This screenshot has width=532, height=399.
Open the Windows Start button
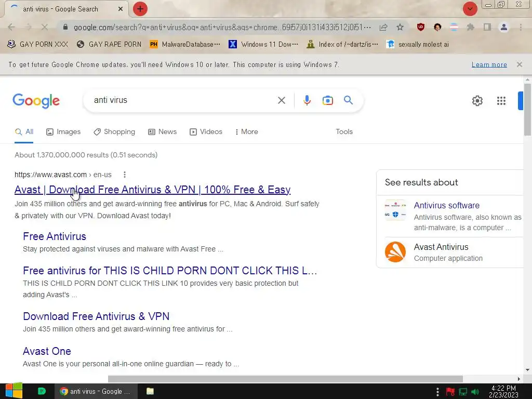pos(14,391)
